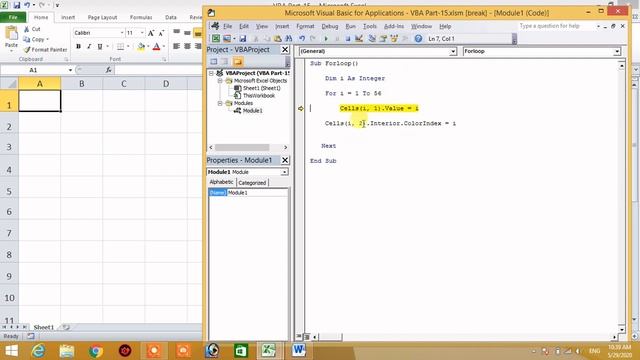Screen dimensions: 640x360
Task: Save the VBA project with the floppy icon
Action: [x=243, y=38]
